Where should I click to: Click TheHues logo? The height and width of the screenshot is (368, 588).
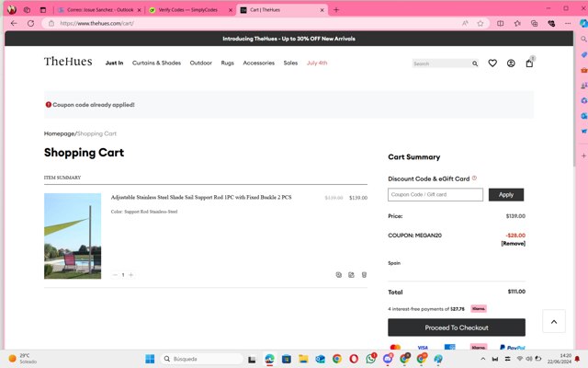point(68,62)
